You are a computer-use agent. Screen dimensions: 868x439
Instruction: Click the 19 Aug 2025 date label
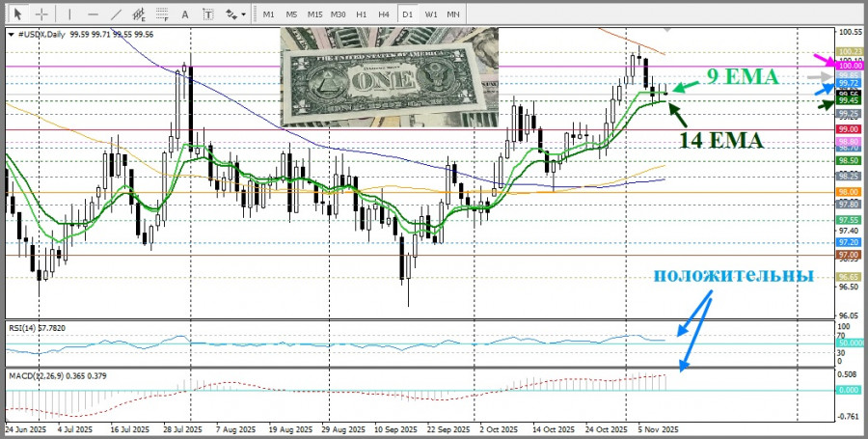point(290,429)
